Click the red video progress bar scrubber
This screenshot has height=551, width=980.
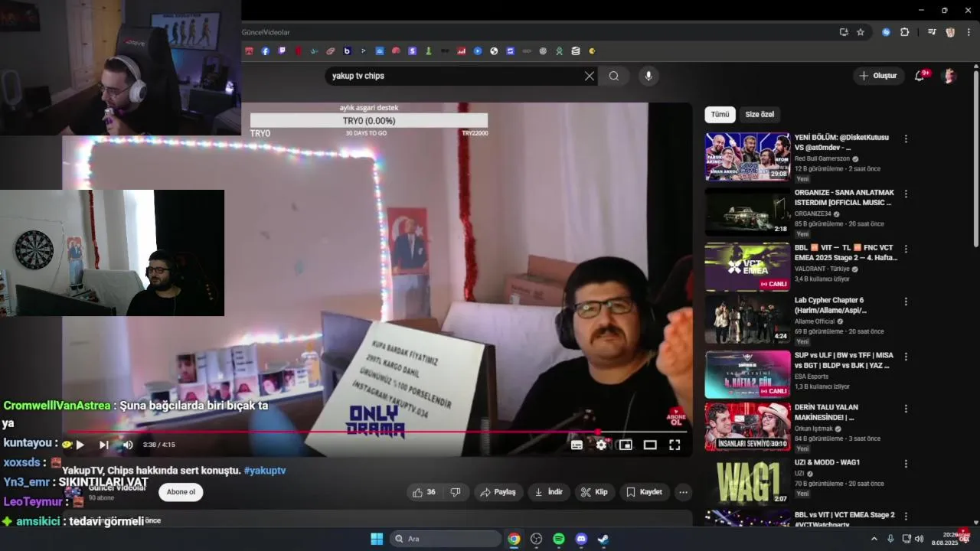pyautogui.click(x=598, y=432)
